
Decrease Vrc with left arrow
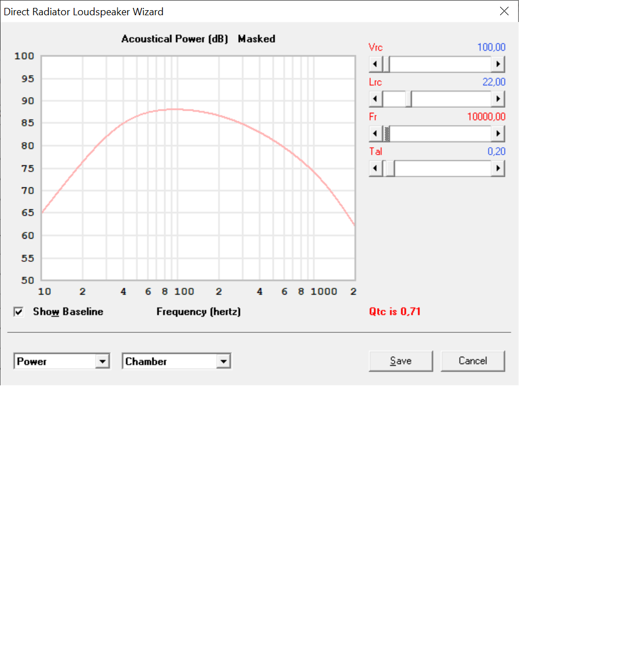click(375, 64)
